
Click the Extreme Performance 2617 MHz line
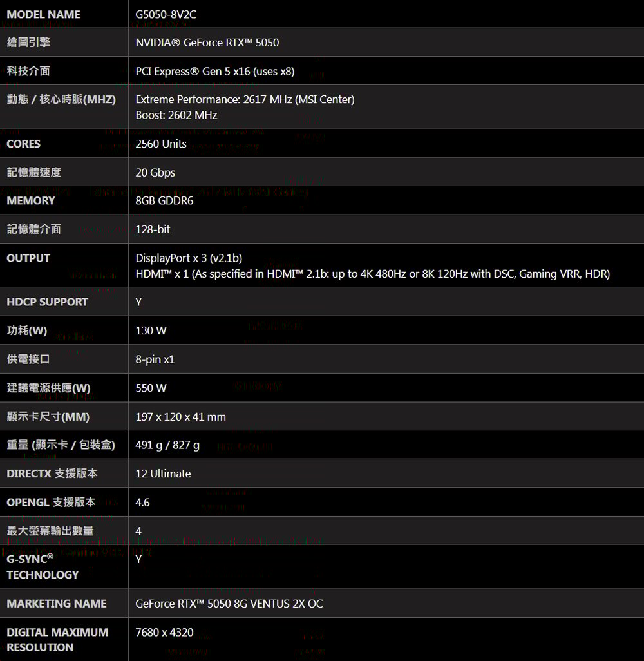[245, 99]
